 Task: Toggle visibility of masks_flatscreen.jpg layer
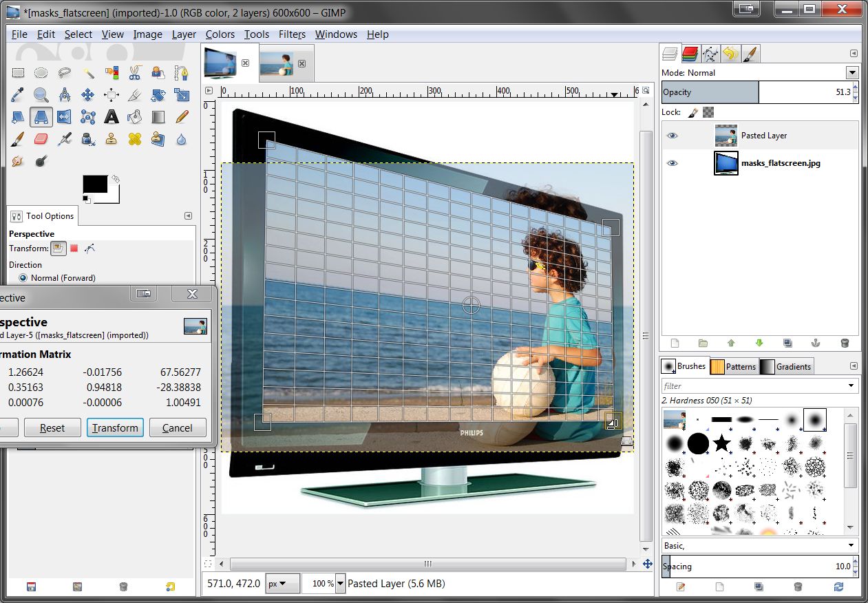point(673,163)
